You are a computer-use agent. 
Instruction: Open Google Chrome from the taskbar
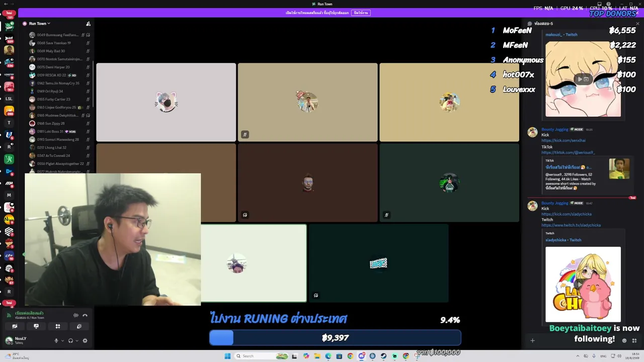pos(350,356)
